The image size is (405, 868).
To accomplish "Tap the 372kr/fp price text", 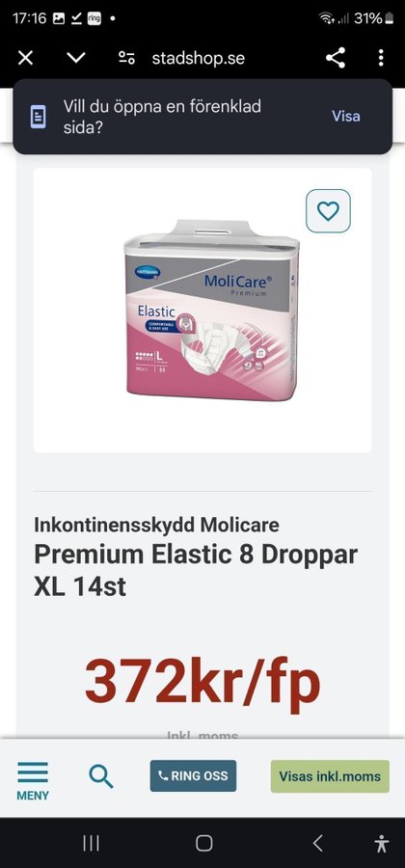I will point(202,682).
